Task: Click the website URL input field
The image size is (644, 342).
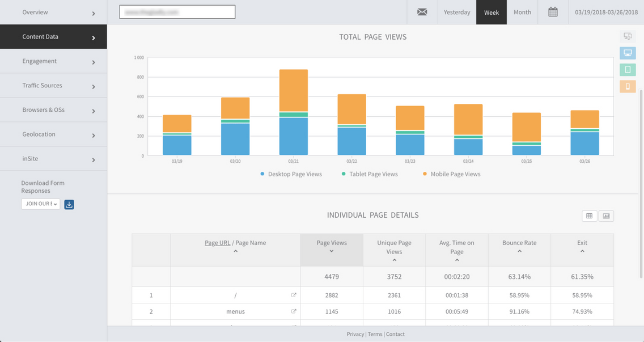Action: point(177,12)
